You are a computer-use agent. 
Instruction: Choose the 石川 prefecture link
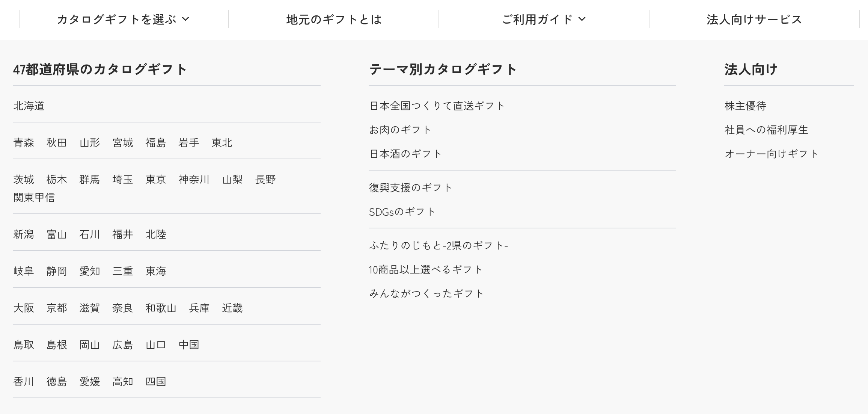(90, 234)
